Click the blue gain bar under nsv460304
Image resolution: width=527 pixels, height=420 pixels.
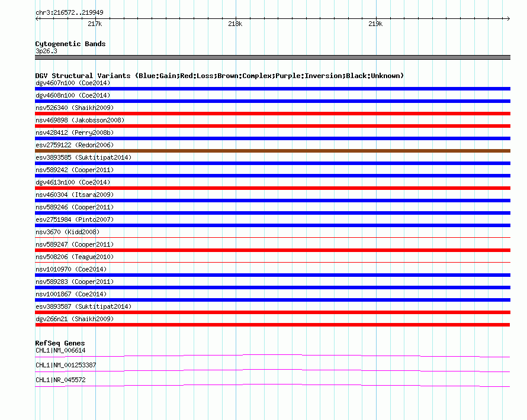click(272, 201)
